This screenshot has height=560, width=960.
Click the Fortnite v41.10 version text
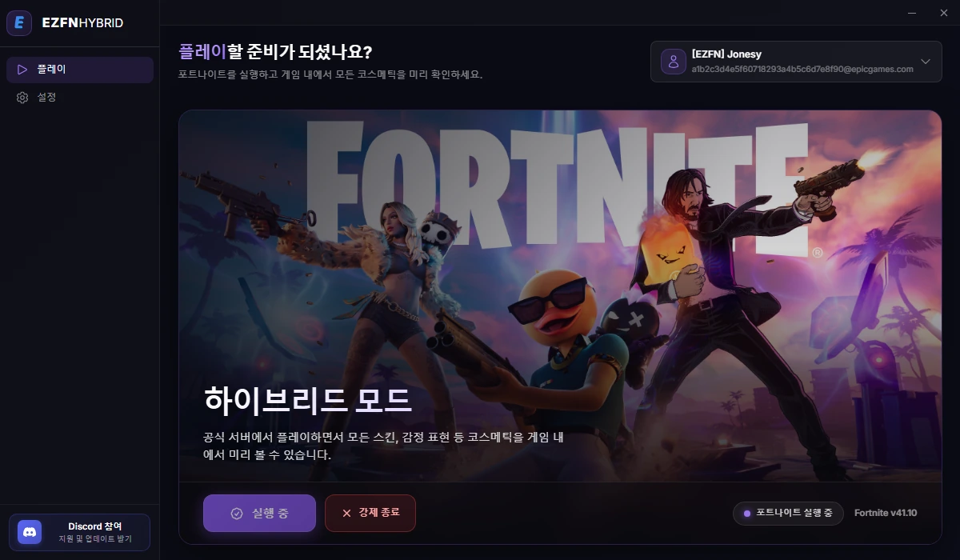tap(886, 513)
